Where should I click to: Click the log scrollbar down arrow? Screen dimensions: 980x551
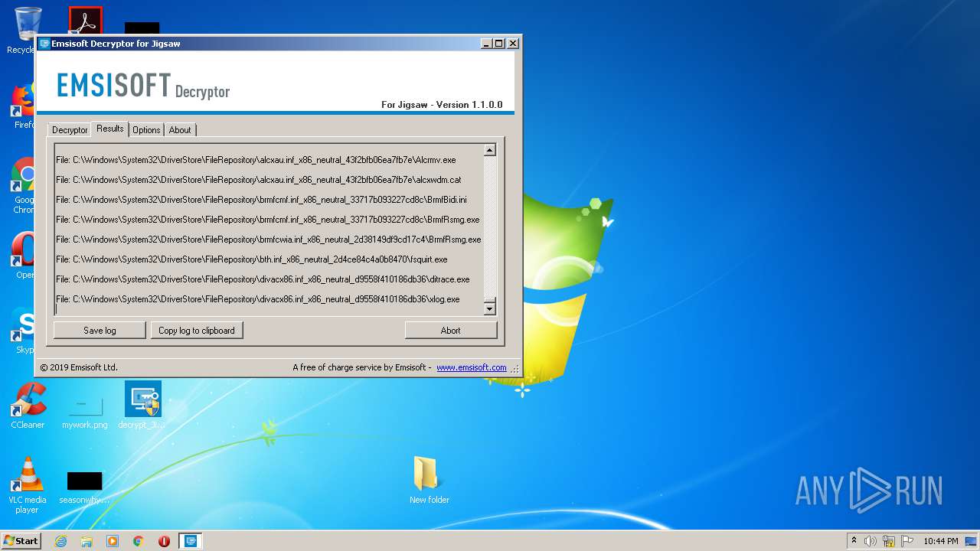point(490,308)
